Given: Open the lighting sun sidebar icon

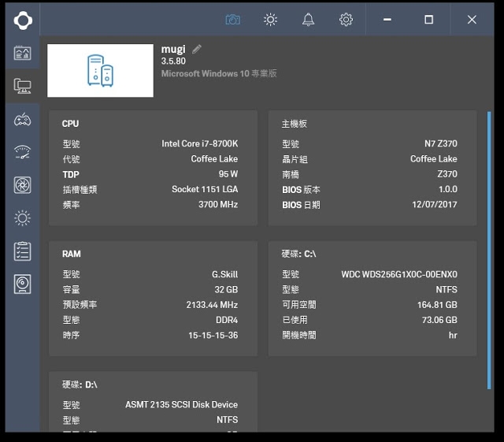Looking at the screenshot, I should click(23, 218).
